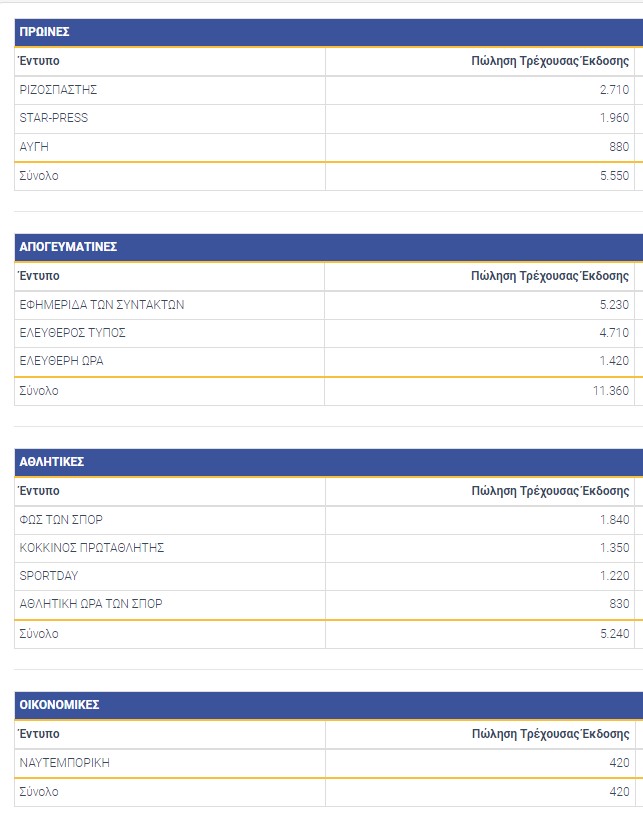Viewport: 643px width, 824px height.
Task: Click the SPORTDAY newspaper entry
Action: pyautogui.click(x=49, y=576)
